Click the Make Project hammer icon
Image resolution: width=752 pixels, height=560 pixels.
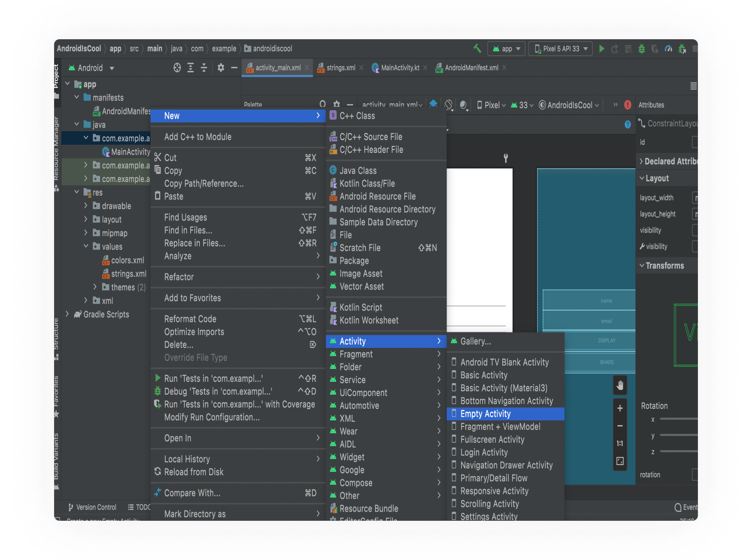coord(477,48)
